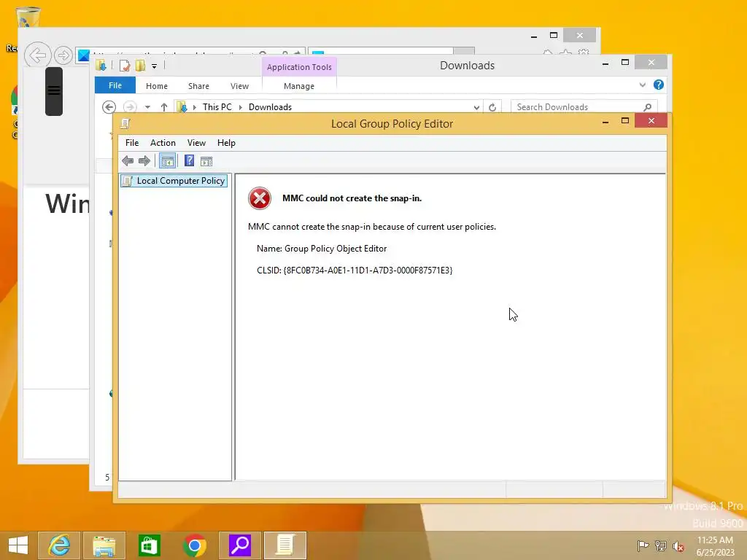
Task: Click Action Center flag in system tray
Action: pos(643,545)
